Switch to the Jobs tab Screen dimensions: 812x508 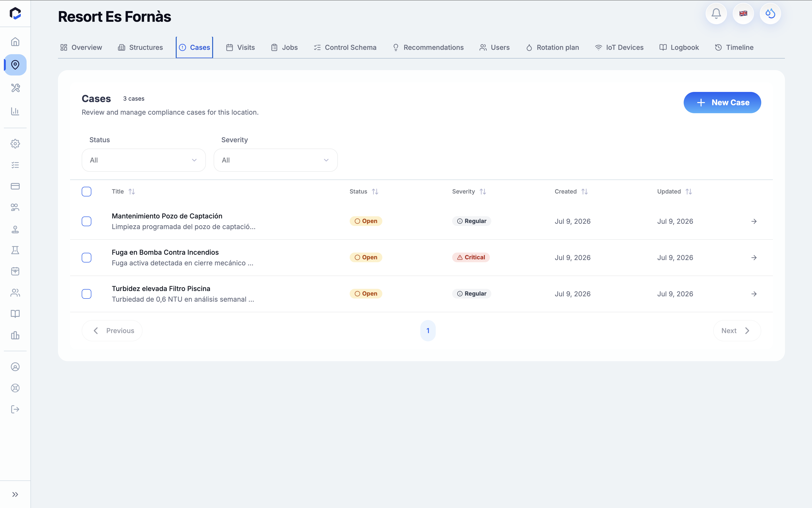pos(284,47)
